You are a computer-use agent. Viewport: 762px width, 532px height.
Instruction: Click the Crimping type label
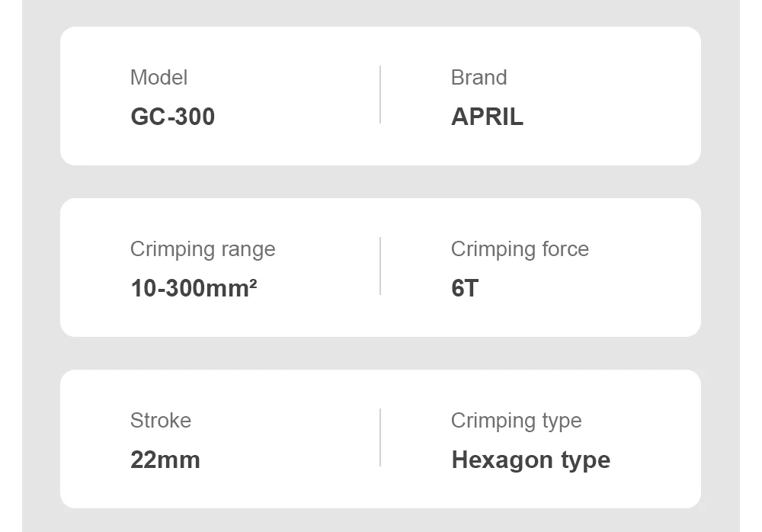click(516, 421)
